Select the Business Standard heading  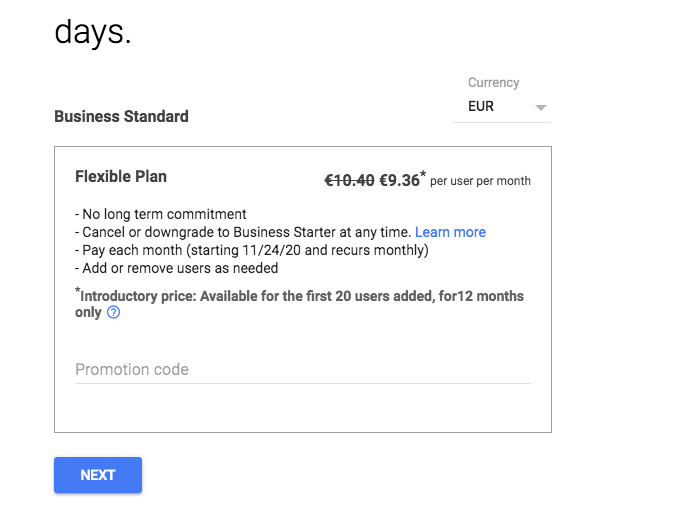pos(121,116)
